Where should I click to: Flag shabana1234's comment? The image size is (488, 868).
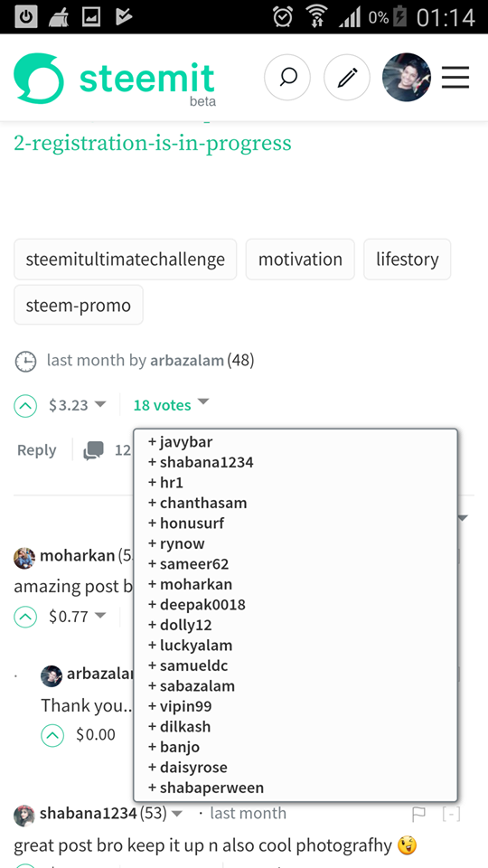pyautogui.click(x=418, y=814)
